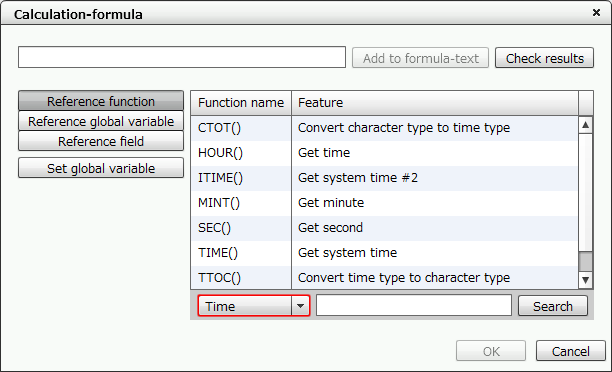Click the function list scrollbar thumb

585,261
